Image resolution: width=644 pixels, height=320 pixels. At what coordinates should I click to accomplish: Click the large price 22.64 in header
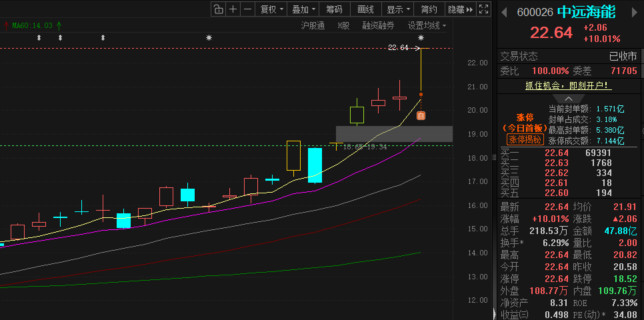point(551,33)
